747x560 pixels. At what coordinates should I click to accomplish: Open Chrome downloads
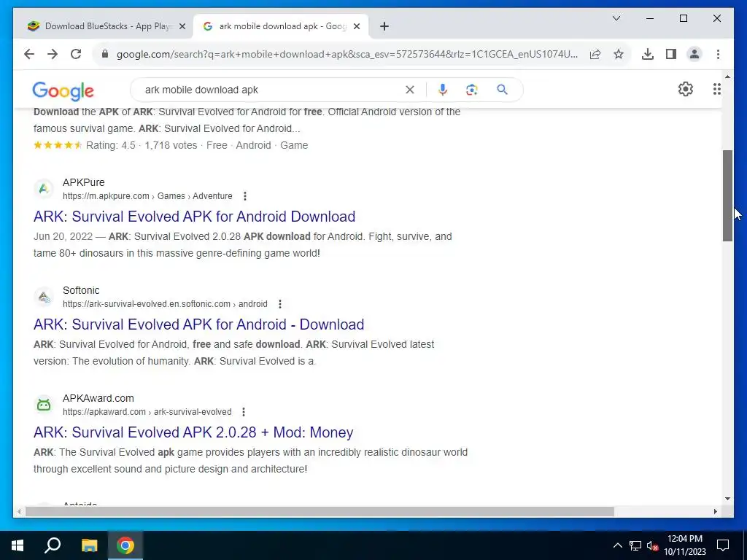tap(648, 54)
